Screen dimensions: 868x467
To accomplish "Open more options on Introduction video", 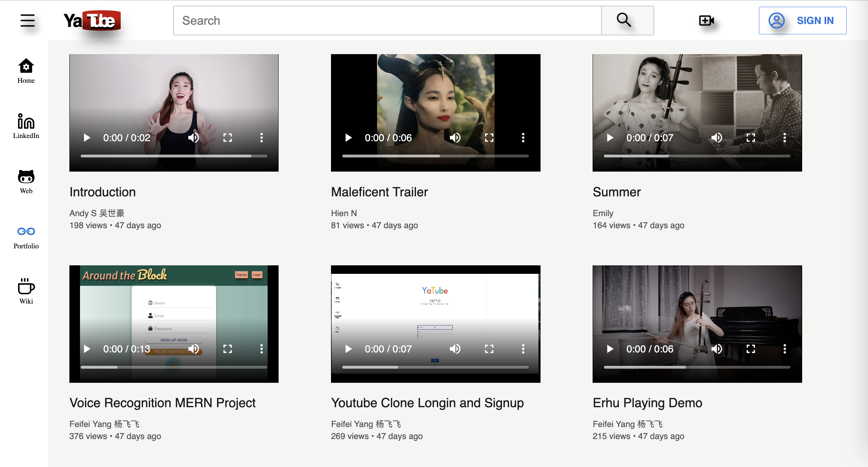I will click(x=262, y=138).
